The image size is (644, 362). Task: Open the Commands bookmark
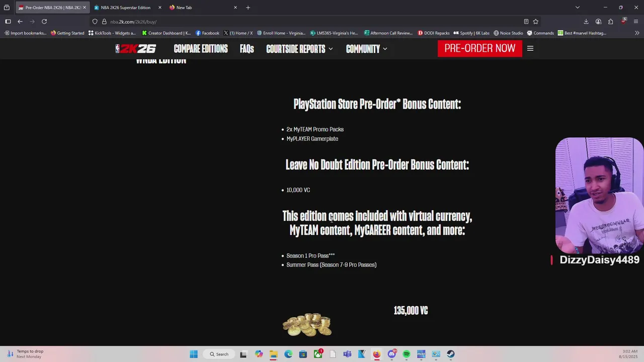pyautogui.click(x=540, y=33)
